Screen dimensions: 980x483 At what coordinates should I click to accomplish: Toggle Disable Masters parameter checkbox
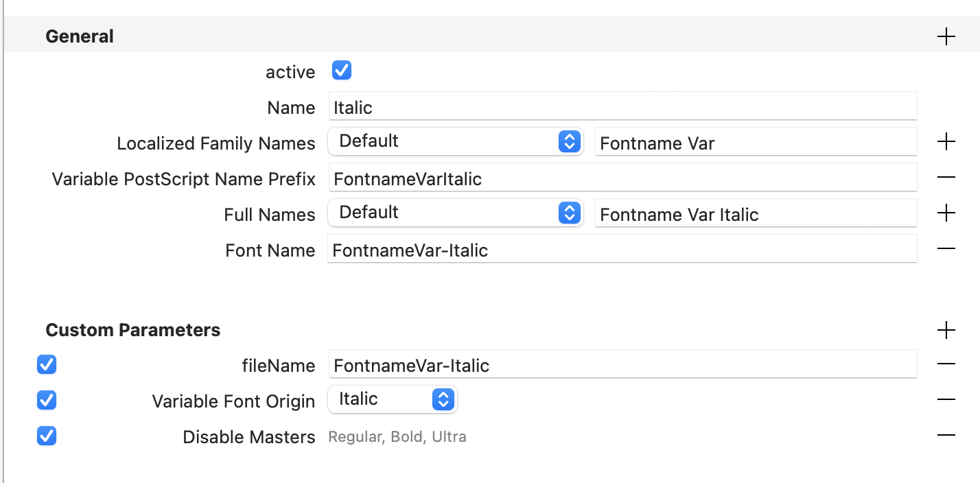pyautogui.click(x=47, y=436)
